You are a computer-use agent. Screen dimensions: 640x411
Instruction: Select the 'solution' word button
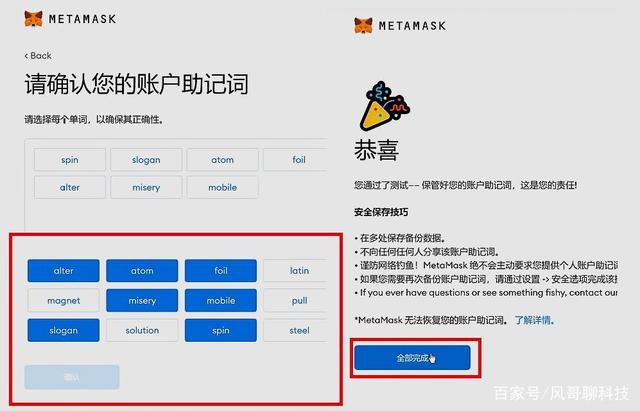coord(142,330)
